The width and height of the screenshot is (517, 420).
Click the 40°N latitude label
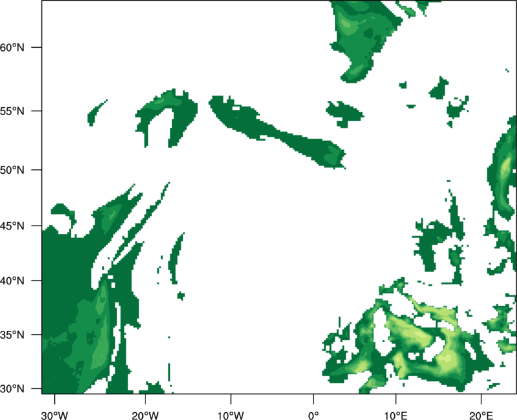[12, 281]
